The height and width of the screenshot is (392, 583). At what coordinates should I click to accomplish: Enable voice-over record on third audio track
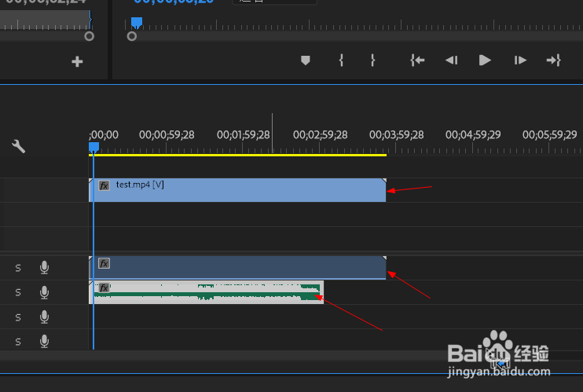pos(44,317)
